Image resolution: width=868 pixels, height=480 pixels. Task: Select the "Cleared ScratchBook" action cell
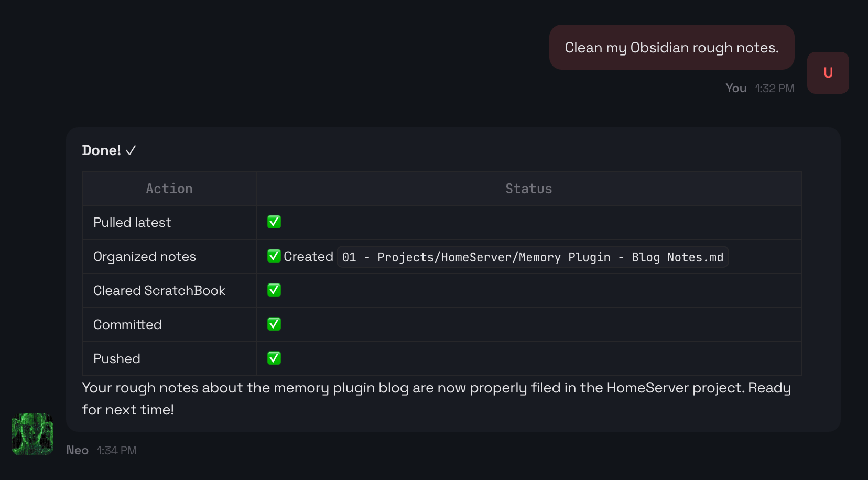(x=159, y=291)
